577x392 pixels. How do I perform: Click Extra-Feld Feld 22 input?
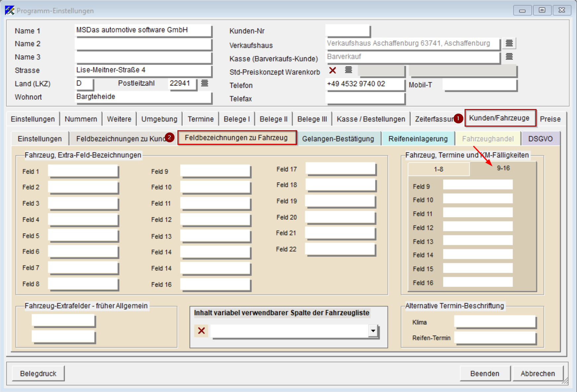(341, 249)
